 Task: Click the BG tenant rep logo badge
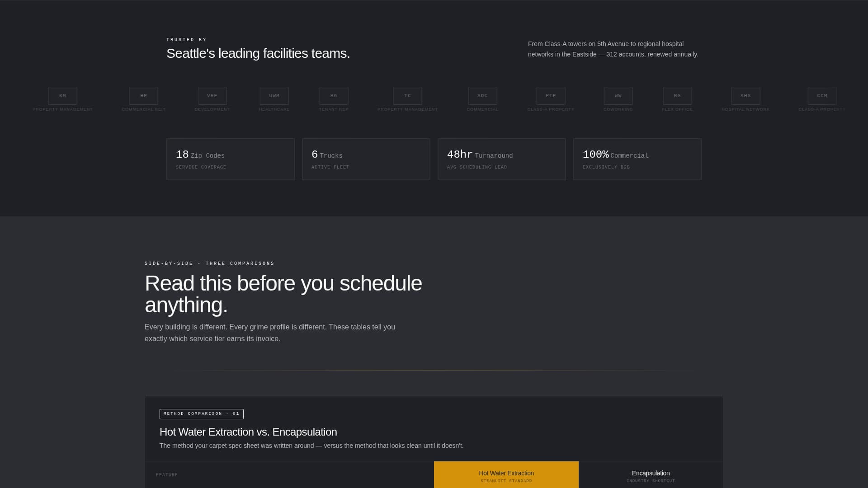[x=334, y=96]
